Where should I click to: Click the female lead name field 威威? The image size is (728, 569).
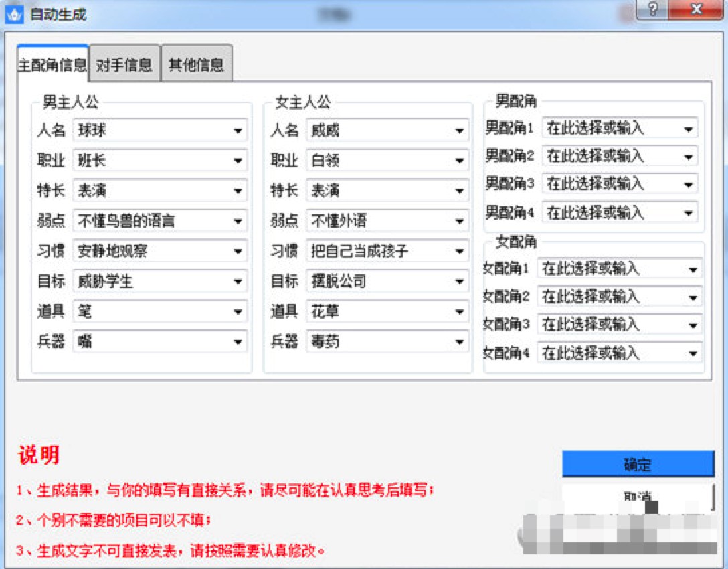tap(387, 130)
